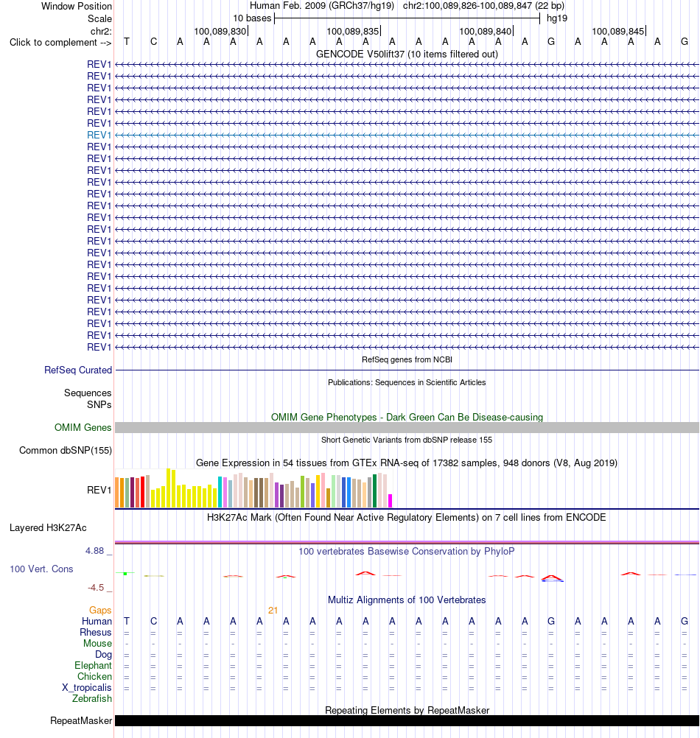700x738 pixels.
Task: Click the 4.88 upper PhyloP scale value
Action: click(94, 551)
